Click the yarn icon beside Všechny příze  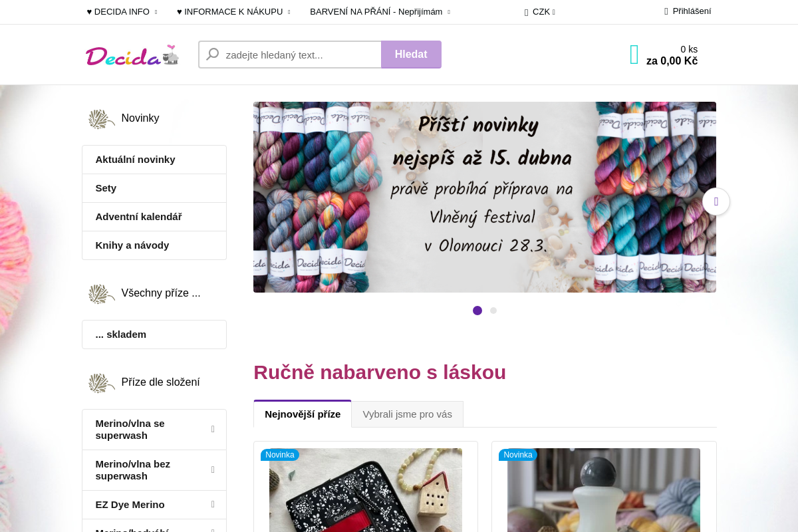coord(102,293)
